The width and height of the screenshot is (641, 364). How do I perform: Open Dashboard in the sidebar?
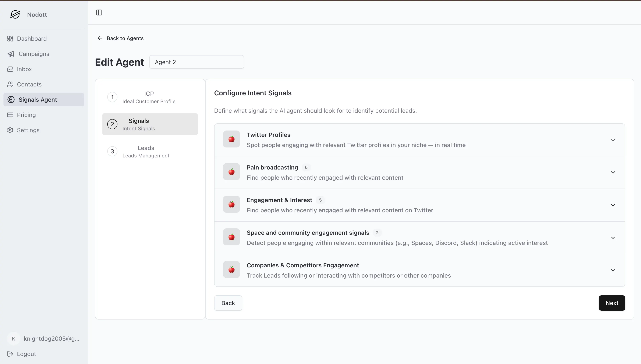pos(44,39)
